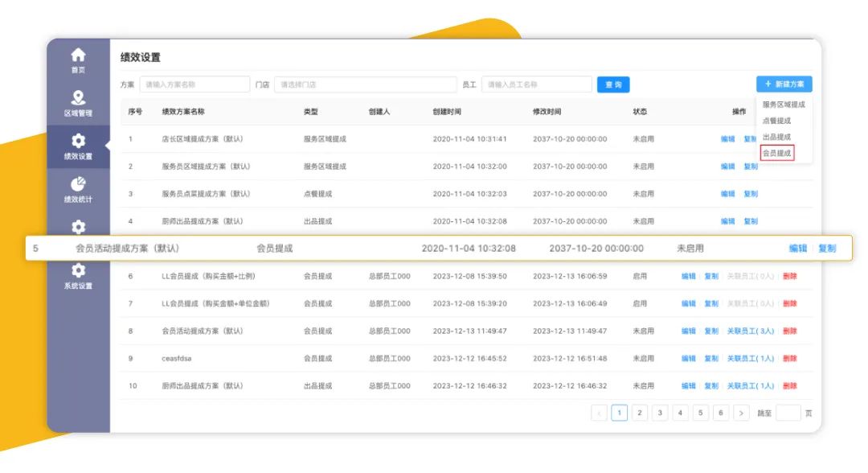Copy the ceasfdsa row
Screen dimensions: 868x473
tap(711, 358)
